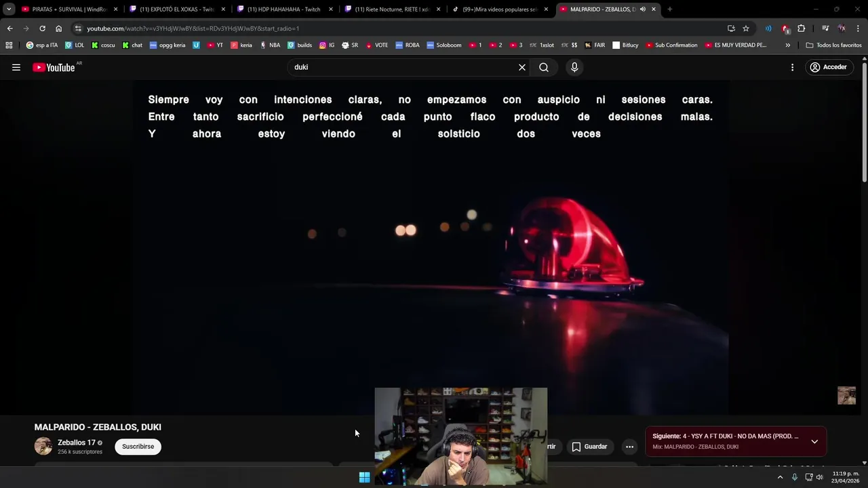Screen dimensions: 868x488
Task: Expand the Siguiente mix playlist chevron
Action: pos(814,441)
